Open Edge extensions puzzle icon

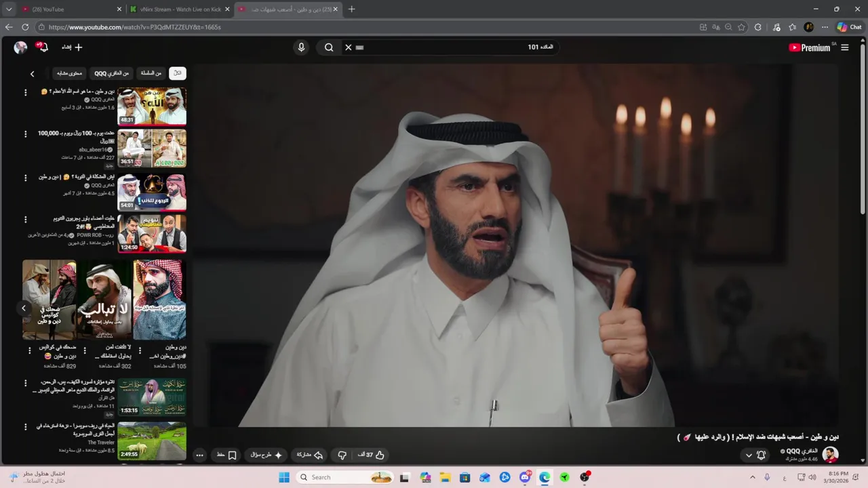[758, 27]
